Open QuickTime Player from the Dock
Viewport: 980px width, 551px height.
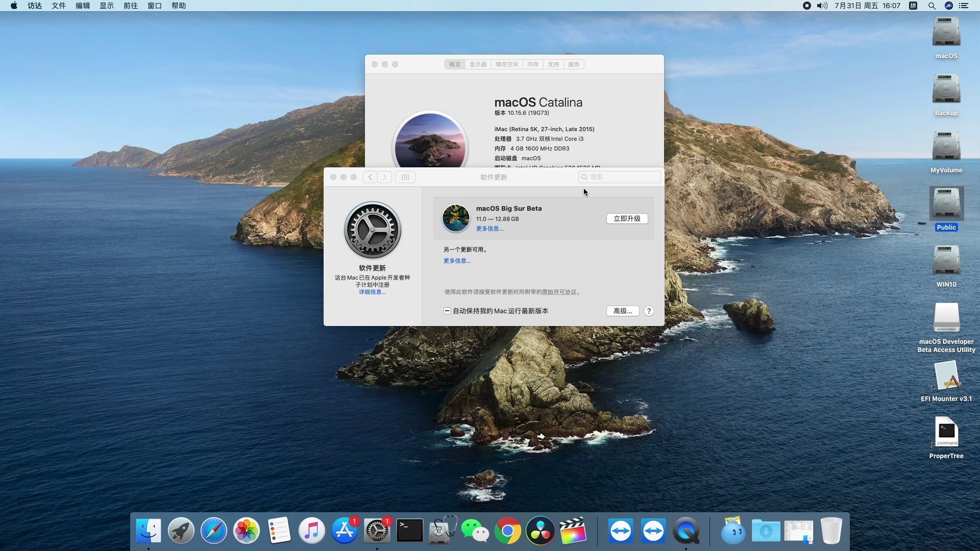click(686, 531)
